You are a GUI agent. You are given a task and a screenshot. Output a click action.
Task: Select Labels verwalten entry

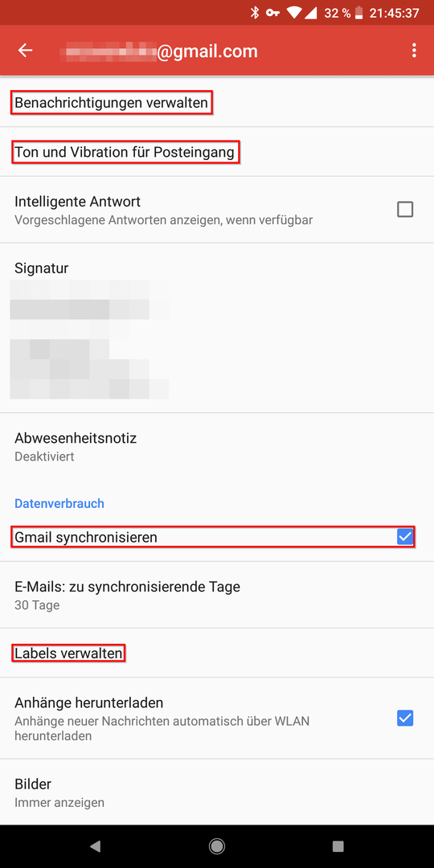(217, 653)
